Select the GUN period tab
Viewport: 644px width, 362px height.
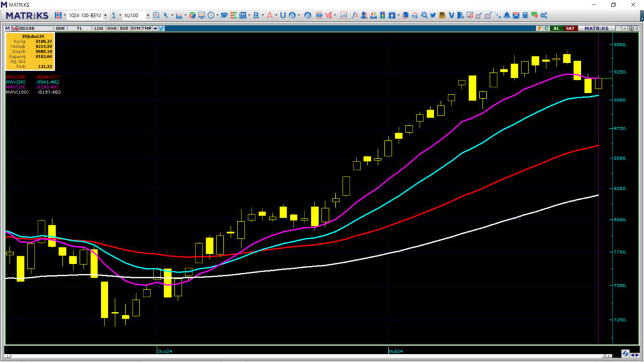click(60, 28)
